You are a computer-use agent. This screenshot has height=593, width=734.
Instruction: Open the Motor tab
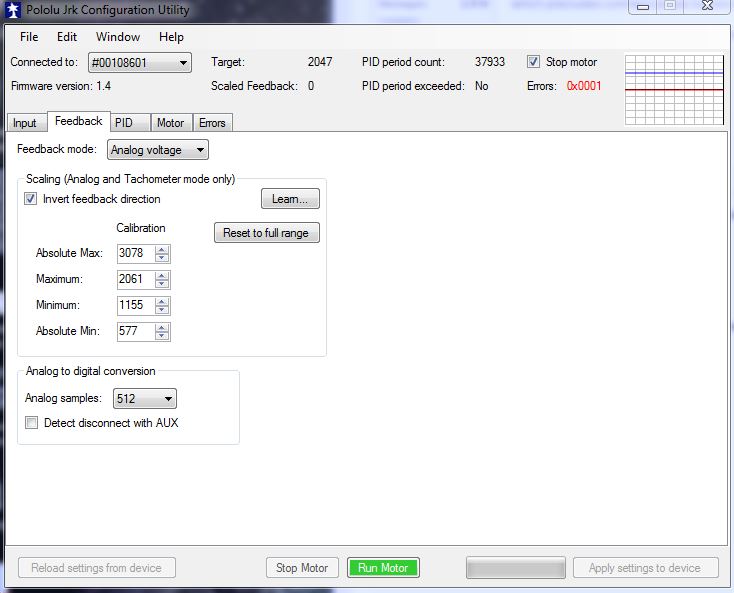(170, 123)
